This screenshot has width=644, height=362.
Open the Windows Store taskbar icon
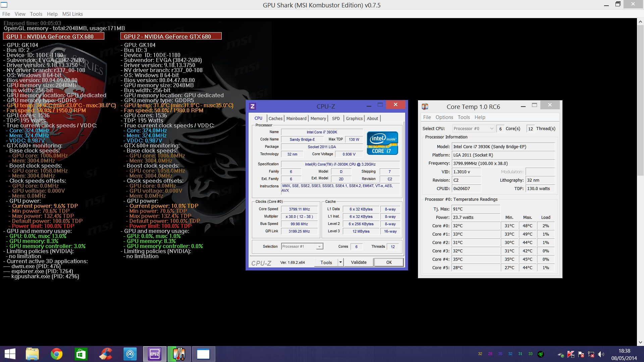point(81,354)
